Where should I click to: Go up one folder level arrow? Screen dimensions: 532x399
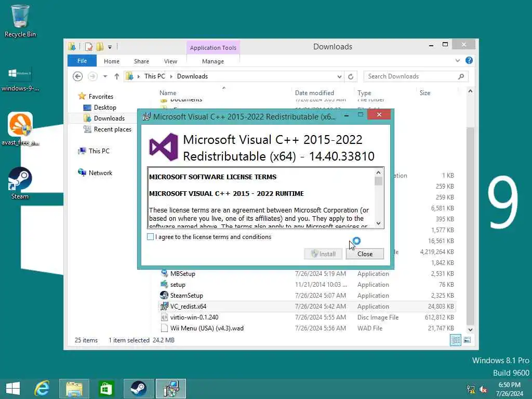pos(117,76)
